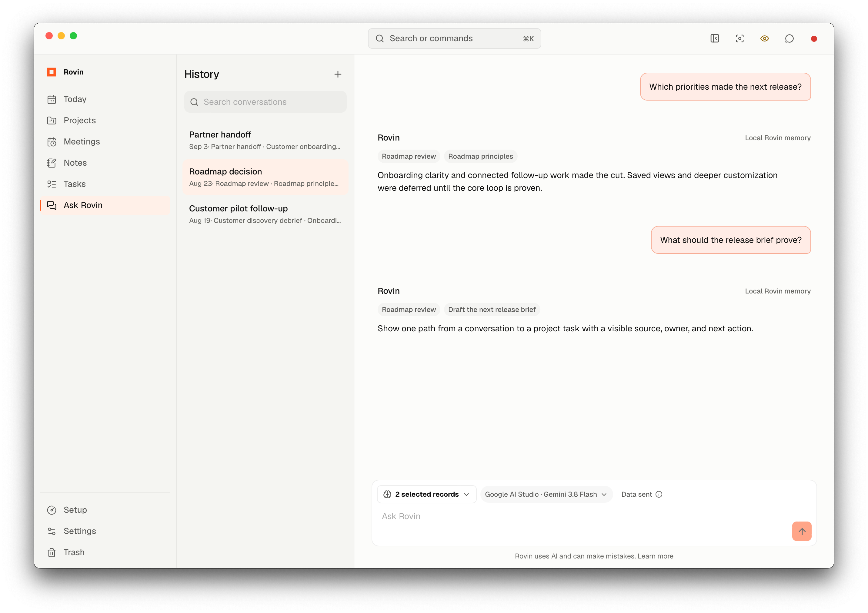Collapse the sidebar panel icon in the toolbar
Screen dimensions: 868x613
715,38
